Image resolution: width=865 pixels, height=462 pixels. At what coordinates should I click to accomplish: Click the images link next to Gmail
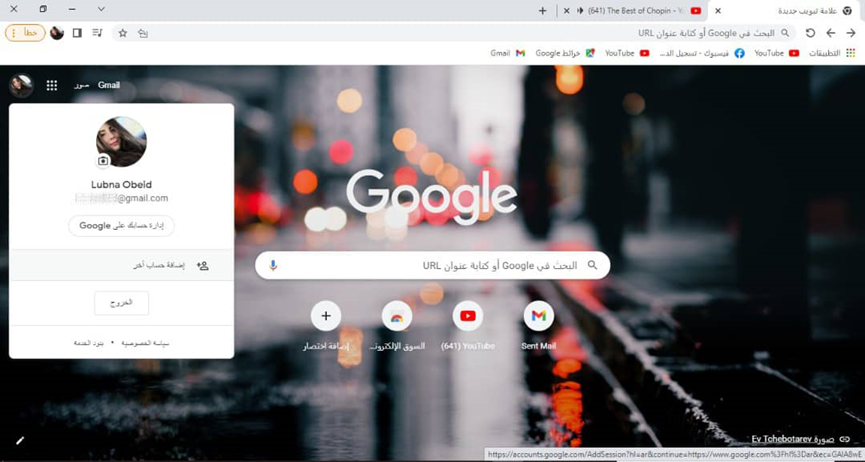point(82,85)
